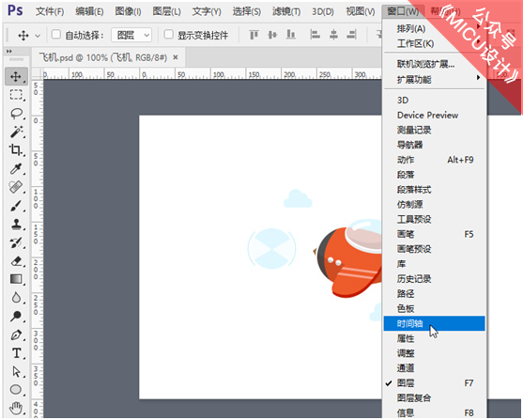Click align bottom edges icon
The image size is (523, 420).
tap(291, 35)
